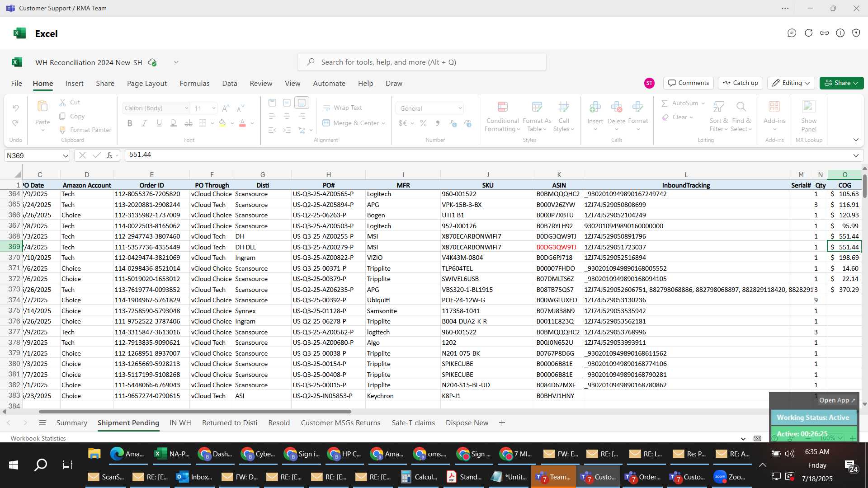Align text right icon
This screenshot has height=488, width=868.
click(x=302, y=117)
